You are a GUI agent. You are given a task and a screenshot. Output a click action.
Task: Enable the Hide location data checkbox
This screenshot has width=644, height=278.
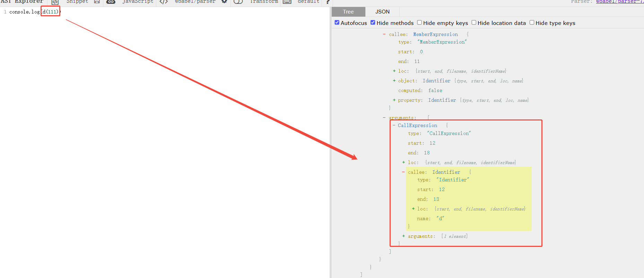[x=474, y=23]
